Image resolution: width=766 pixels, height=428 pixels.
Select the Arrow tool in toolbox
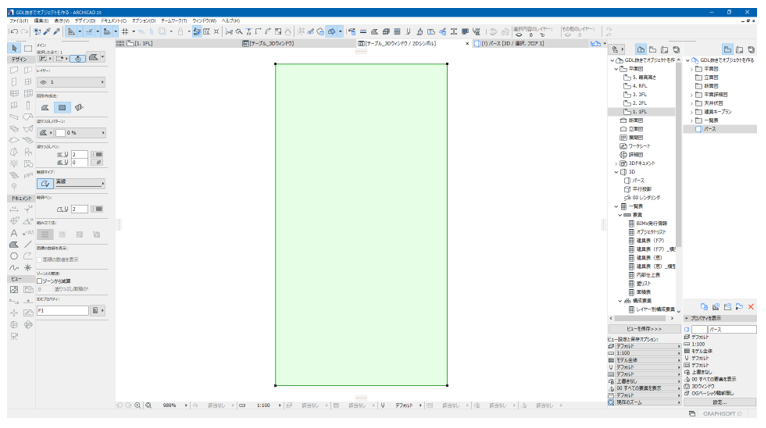pos(14,48)
